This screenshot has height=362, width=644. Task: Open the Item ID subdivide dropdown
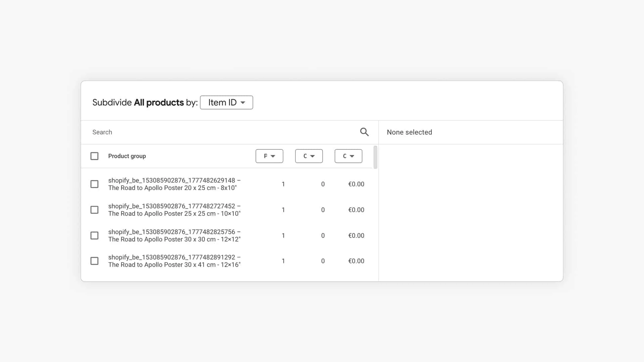226,103
